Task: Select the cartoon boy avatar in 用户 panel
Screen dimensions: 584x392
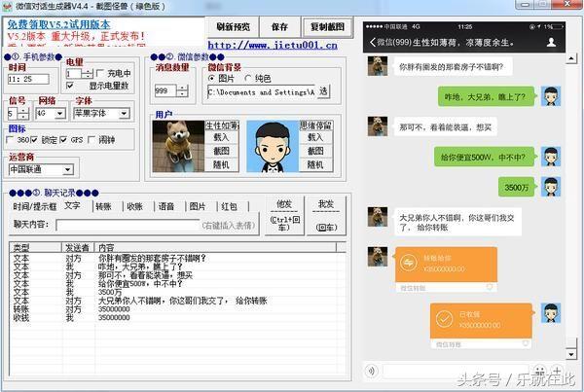Action: 273,146
